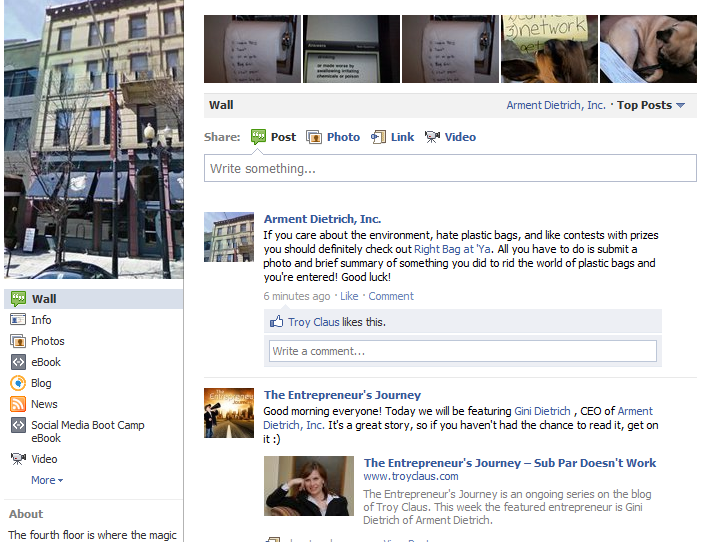Expand the More sidebar menu

[x=47, y=480]
